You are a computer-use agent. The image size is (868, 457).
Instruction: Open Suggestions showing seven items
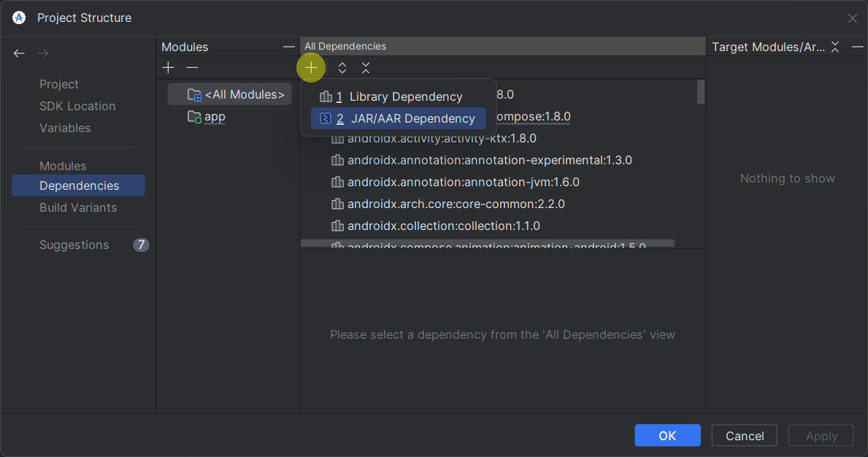click(74, 245)
